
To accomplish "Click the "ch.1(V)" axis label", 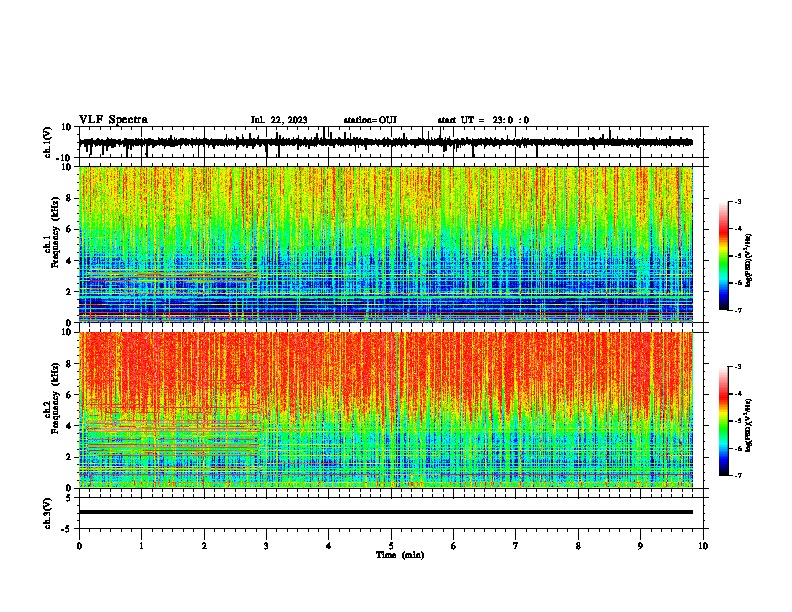I will [48, 142].
